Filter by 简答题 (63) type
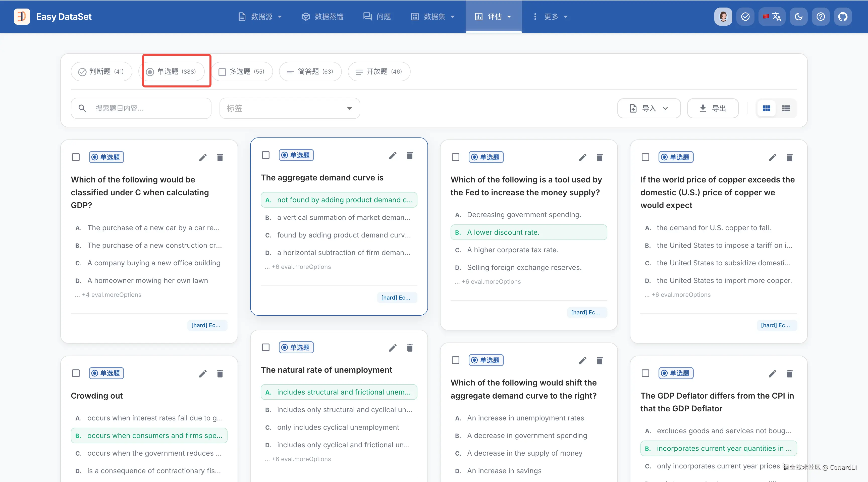Screen dimensions: 868x482 point(310,71)
